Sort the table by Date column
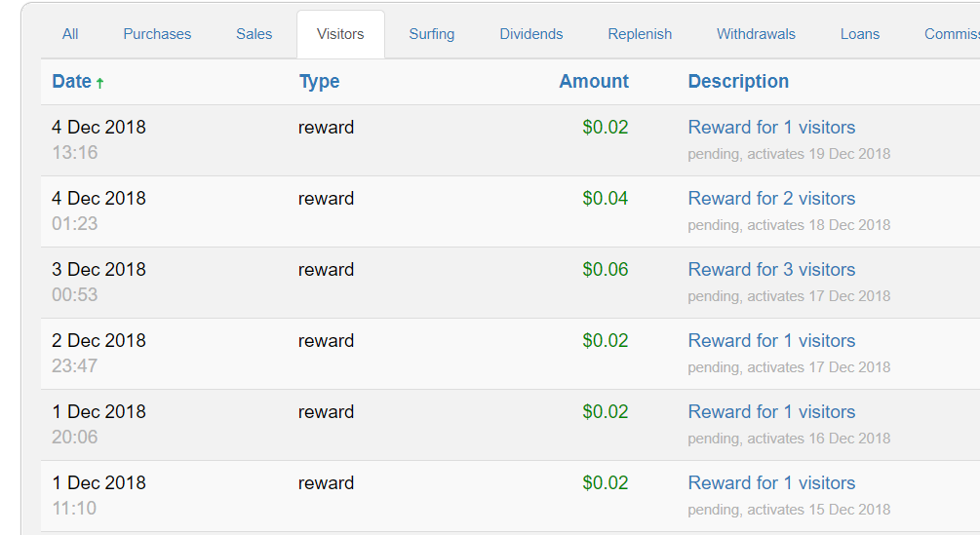 click(x=71, y=82)
